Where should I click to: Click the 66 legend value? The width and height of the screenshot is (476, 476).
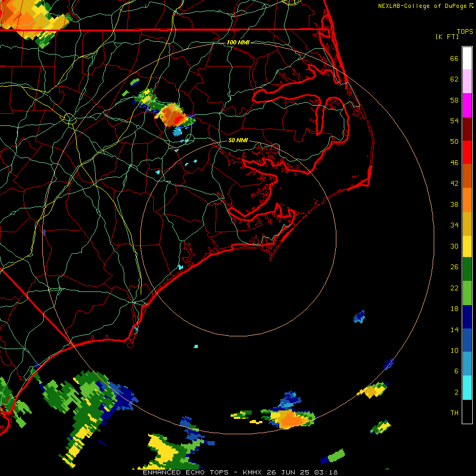(x=454, y=58)
